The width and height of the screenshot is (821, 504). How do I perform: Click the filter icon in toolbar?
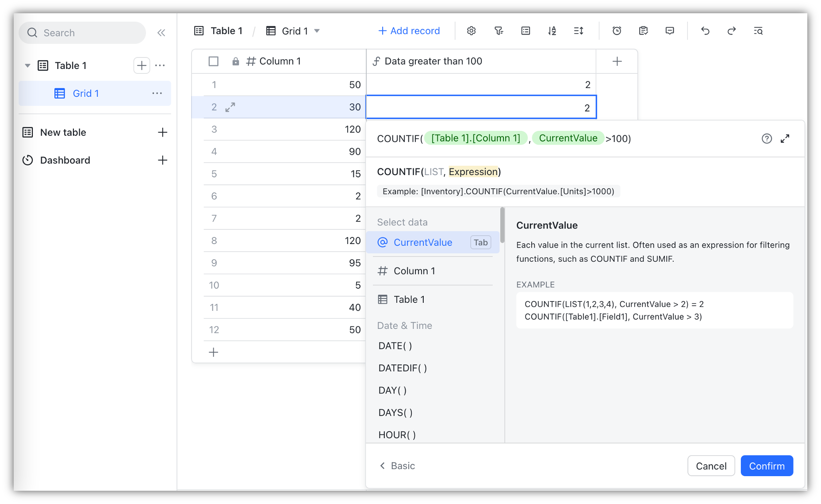click(x=499, y=31)
